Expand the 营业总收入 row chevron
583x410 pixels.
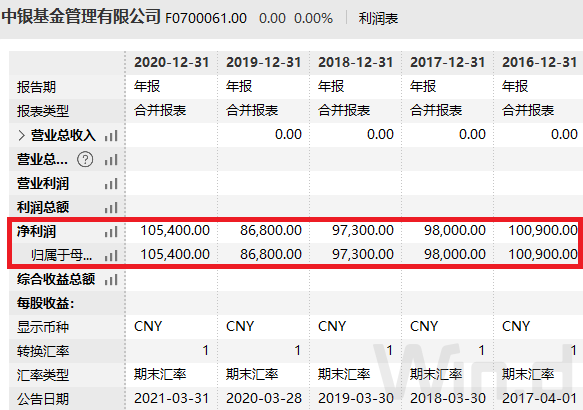tap(22, 136)
